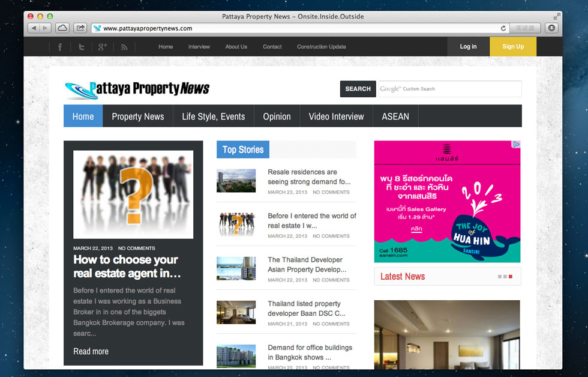Open the iCloud tabs cloud icon
Viewport: 588px width, 377px height.
tap(62, 28)
